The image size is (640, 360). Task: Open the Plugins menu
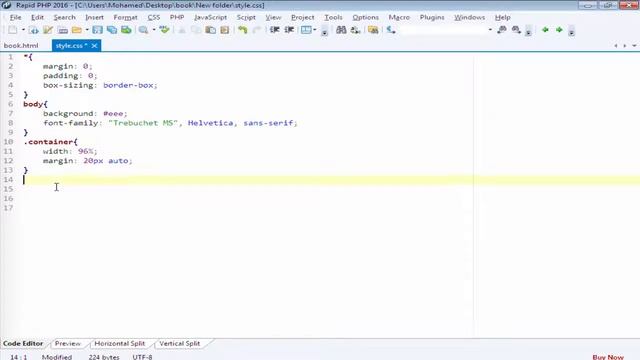tap(432, 18)
